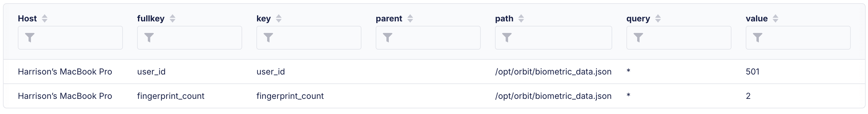
Task: Select the fingerprint_count fullkey cell
Action: [171, 96]
